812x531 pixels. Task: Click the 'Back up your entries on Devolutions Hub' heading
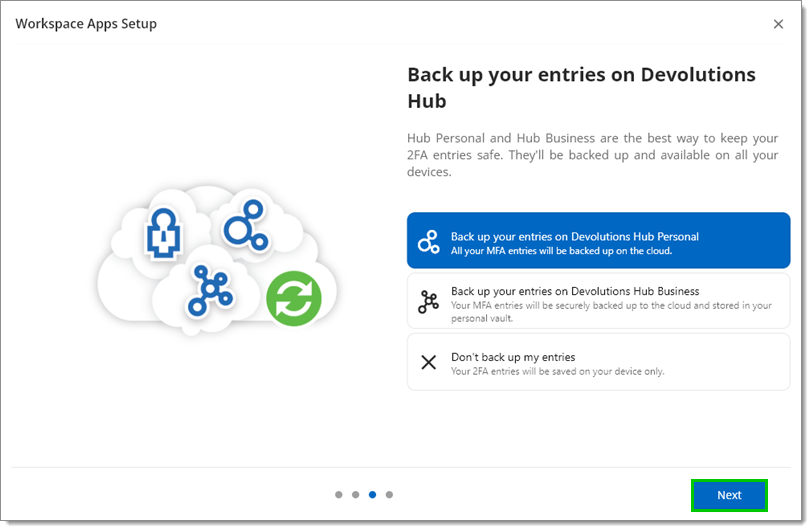581,88
